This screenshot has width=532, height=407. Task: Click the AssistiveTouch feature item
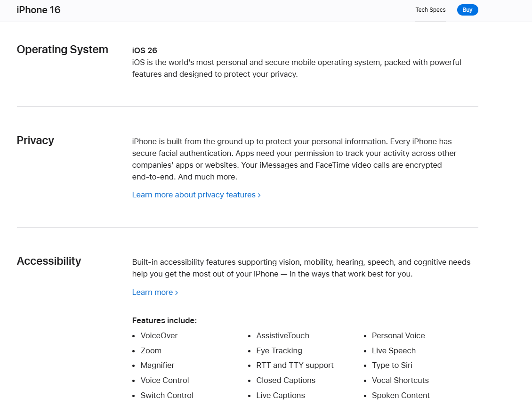coord(282,336)
